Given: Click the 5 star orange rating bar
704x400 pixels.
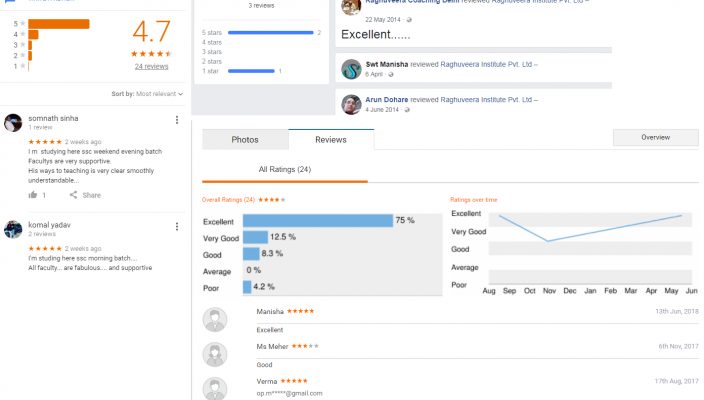Looking at the screenshot, I should tap(59, 24).
